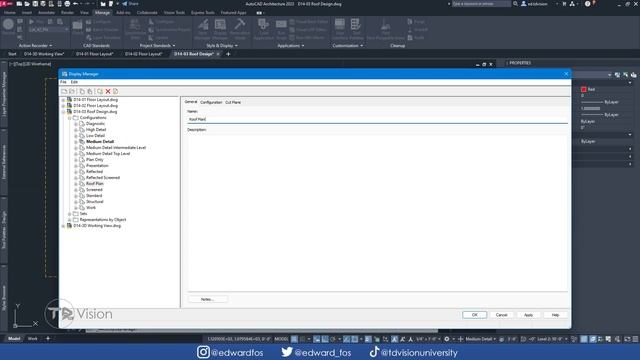Open the Manage ribbon tab
Image resolution: width=640 pixels, height=360 pixels.
(102, 13)
